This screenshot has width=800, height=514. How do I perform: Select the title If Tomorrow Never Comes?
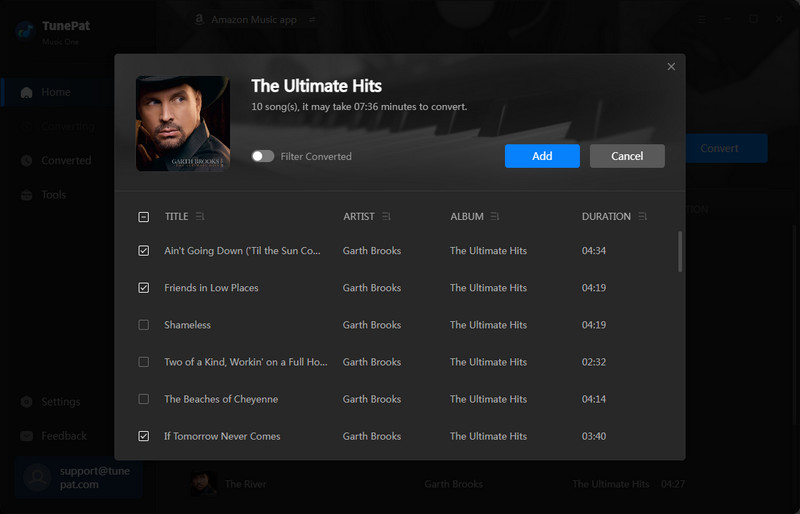pyautogui.click(x=222, y=436)
